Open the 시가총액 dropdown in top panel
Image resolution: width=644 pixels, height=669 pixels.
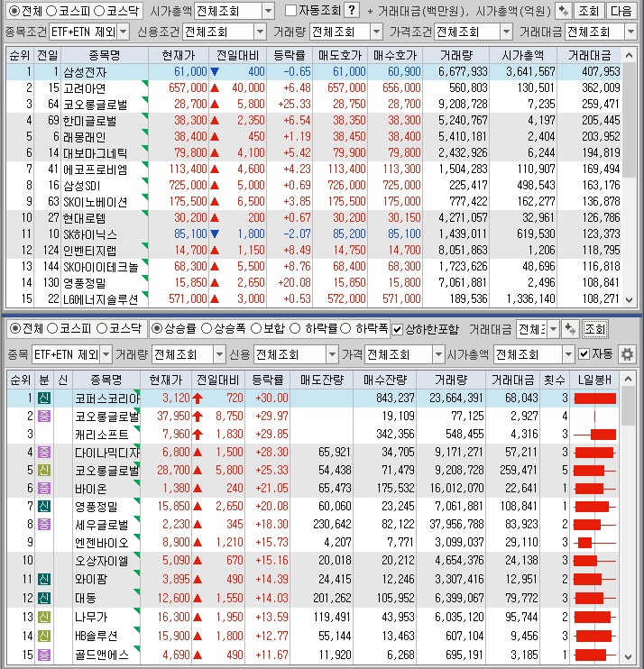click(269, 11)
